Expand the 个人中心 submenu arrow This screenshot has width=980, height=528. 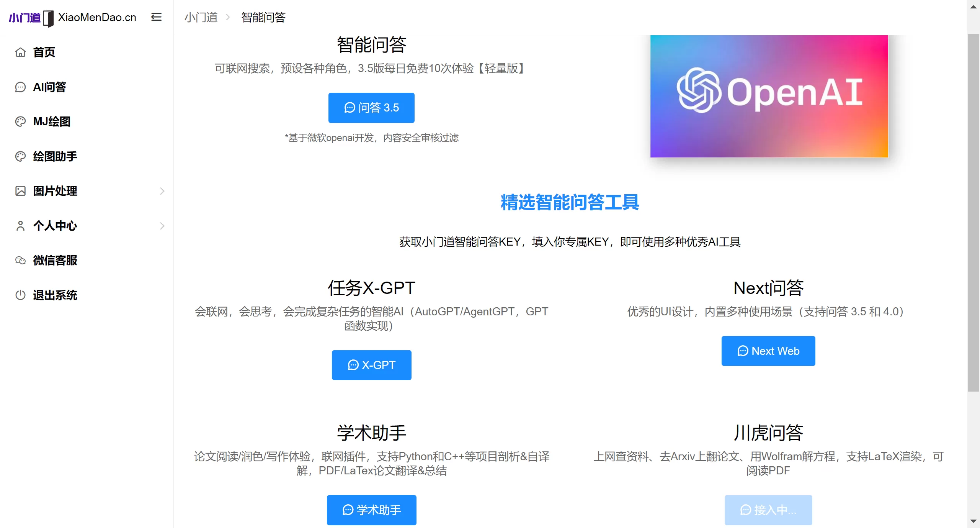[x=162, y=226]
